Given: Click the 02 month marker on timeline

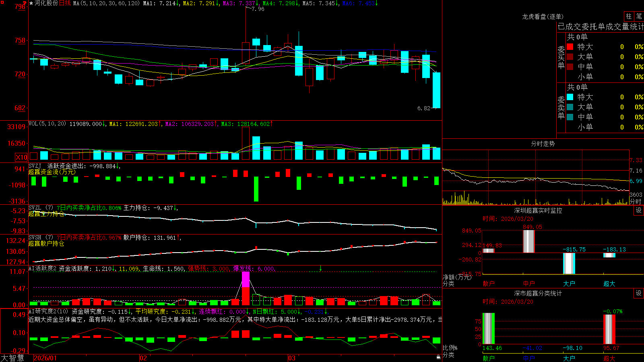Looking at the screenshot, I should 143,358.
